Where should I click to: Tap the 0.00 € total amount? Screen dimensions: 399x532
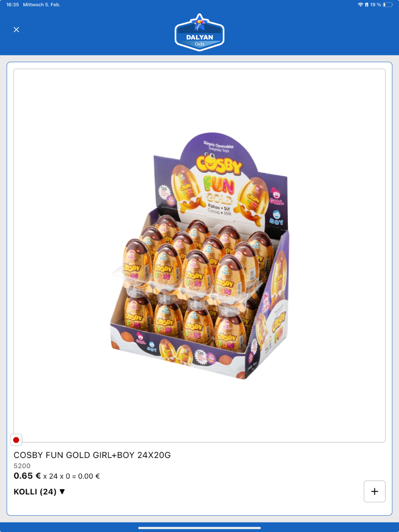pyautogui.click(x=89, y=476)
